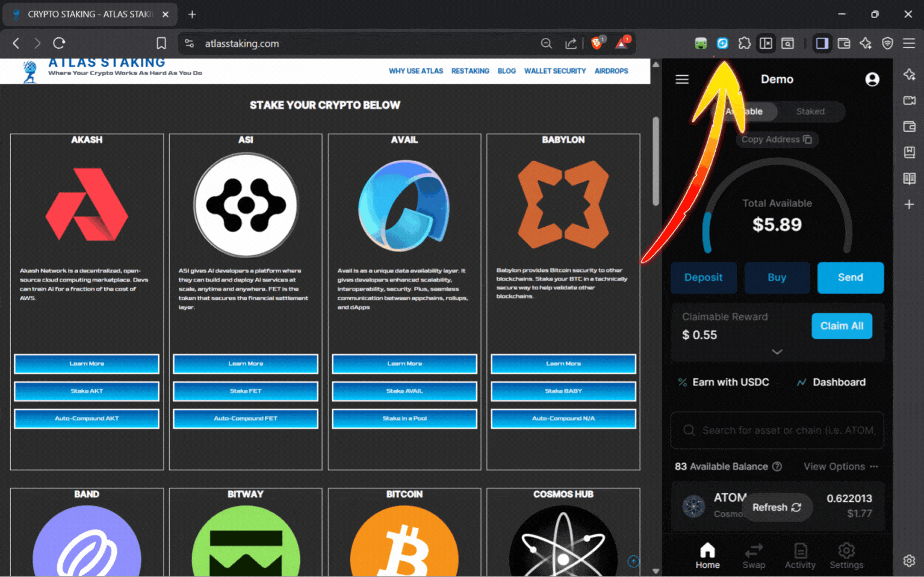Click the Claim All button

842,326
